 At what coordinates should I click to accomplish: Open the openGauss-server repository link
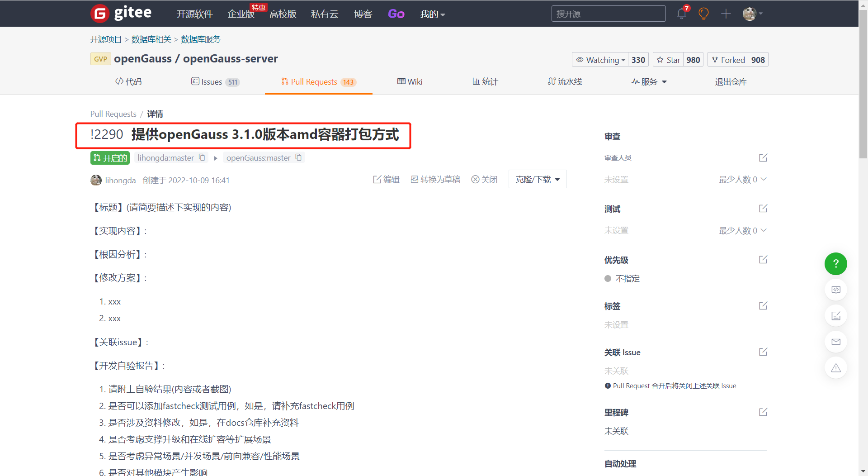(231, 59)
